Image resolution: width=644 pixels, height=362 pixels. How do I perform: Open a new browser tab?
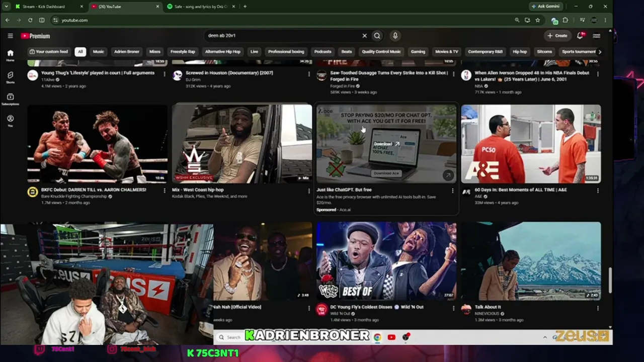click(245, 7)
